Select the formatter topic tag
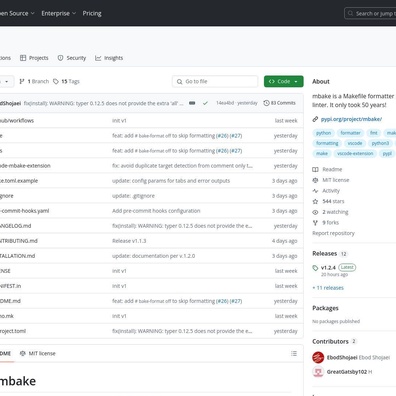The image size is (396, 396). point(350,133)
